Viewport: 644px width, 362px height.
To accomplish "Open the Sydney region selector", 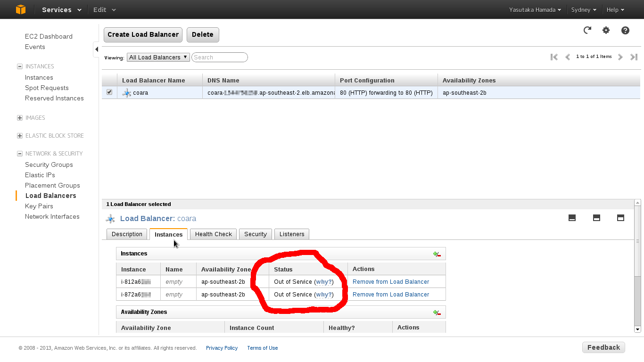I will coord(584,10).
